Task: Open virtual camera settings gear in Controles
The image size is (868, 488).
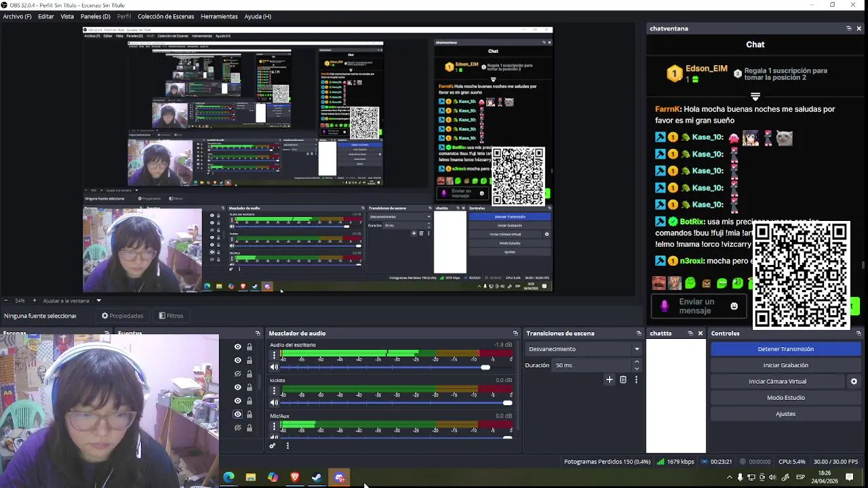Action: [854, 382]
